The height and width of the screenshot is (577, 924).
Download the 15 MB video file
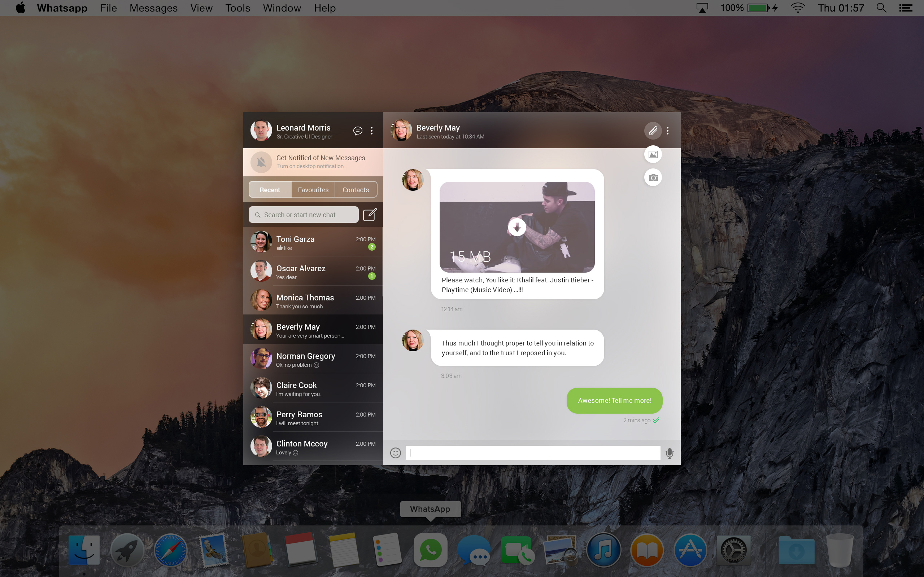[x=517, y=227]
